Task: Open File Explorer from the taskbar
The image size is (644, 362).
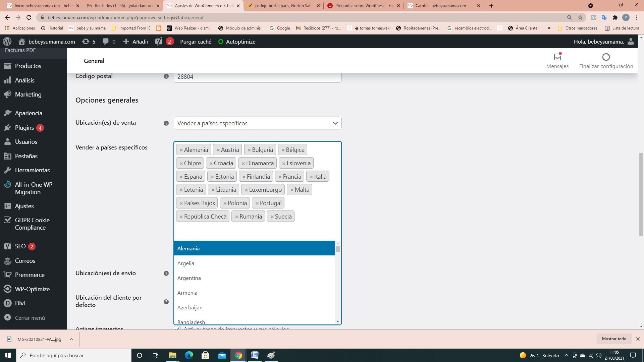Action: coord(172,355)
